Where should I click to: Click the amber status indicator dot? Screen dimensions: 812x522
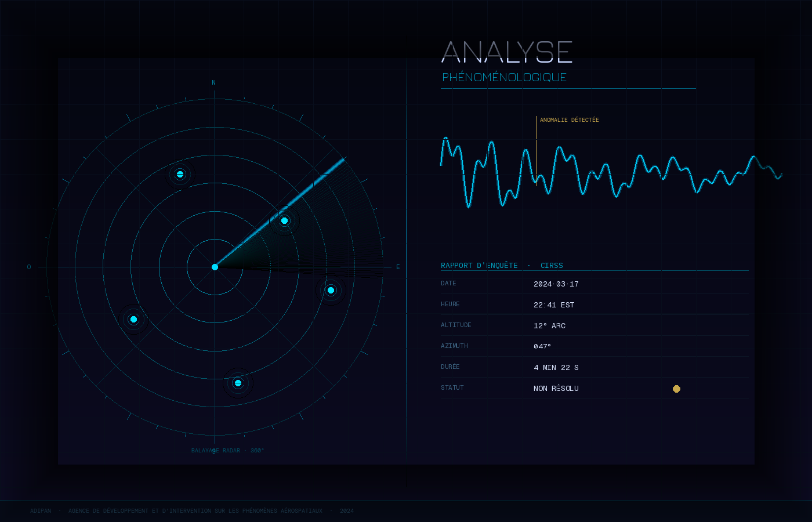point(676,389)
